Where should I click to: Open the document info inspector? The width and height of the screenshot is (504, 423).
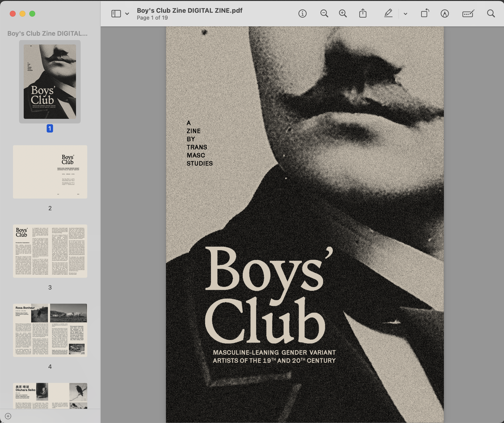[303, 13]
